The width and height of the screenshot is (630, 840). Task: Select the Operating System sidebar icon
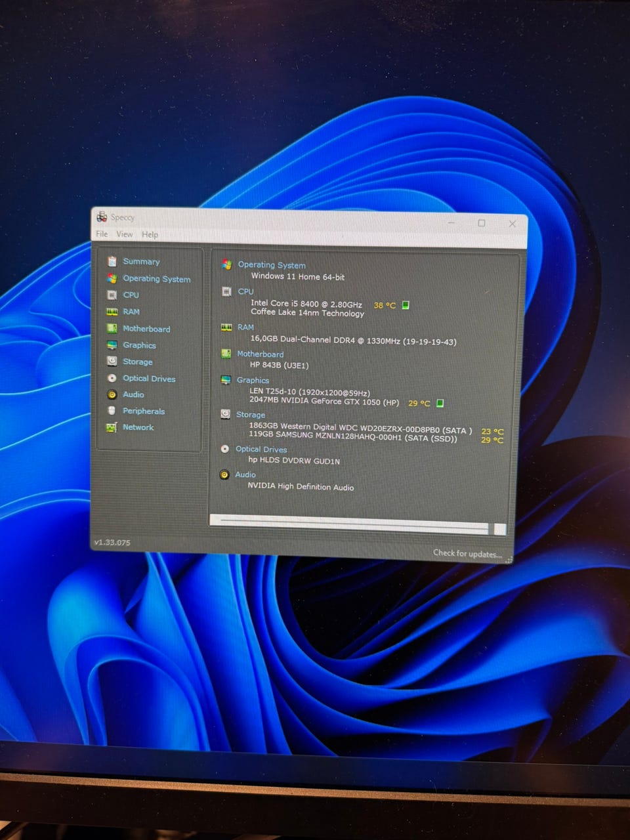(112, 278)
